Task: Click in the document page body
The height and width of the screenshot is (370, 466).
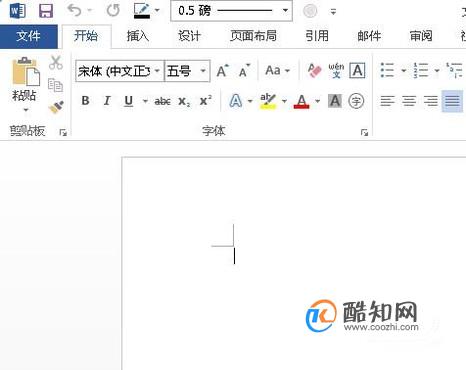Action: (x=293, y=263)
